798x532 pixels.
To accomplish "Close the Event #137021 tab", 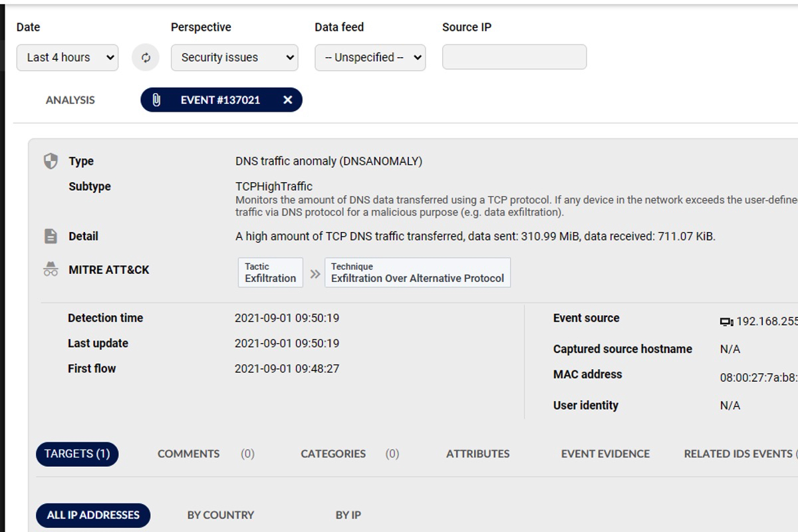I will click(x=287, y=100).
